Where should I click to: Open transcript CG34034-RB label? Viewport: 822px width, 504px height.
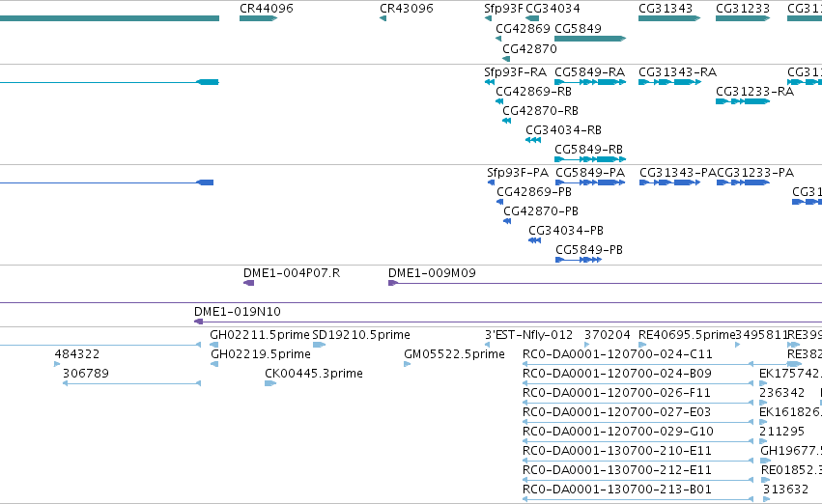point(563,130)
